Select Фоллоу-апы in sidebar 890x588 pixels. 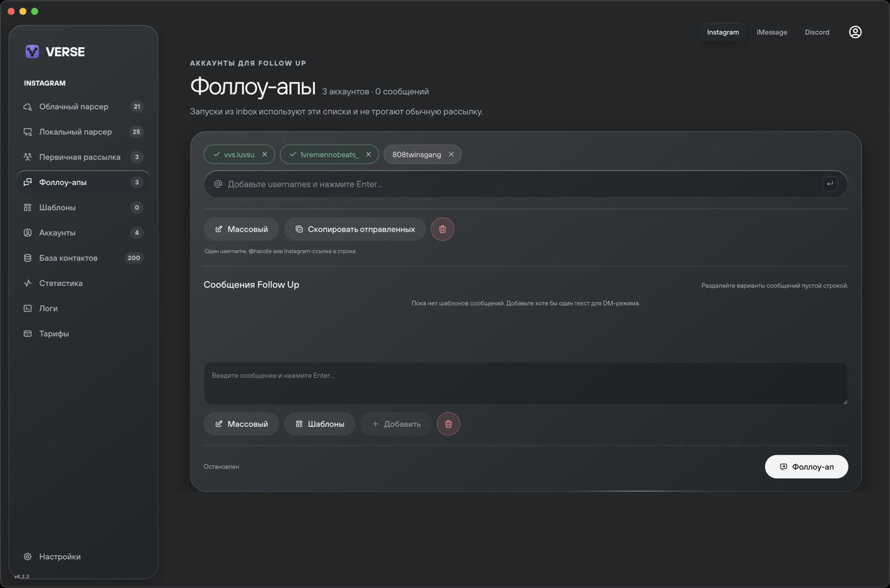click(83, 182)
